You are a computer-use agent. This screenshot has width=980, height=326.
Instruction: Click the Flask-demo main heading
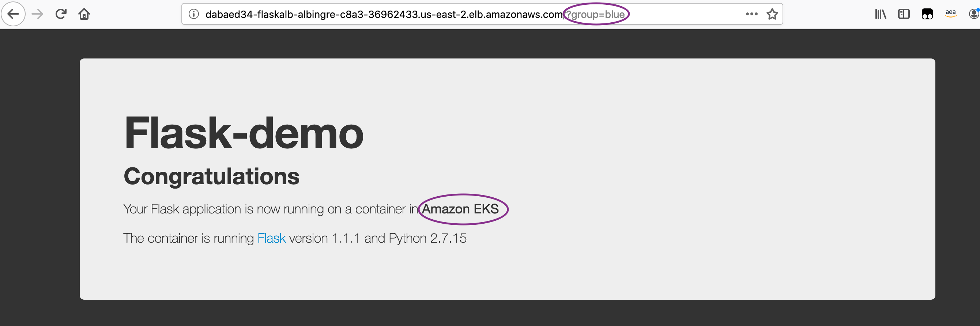[x=244, y=133]
